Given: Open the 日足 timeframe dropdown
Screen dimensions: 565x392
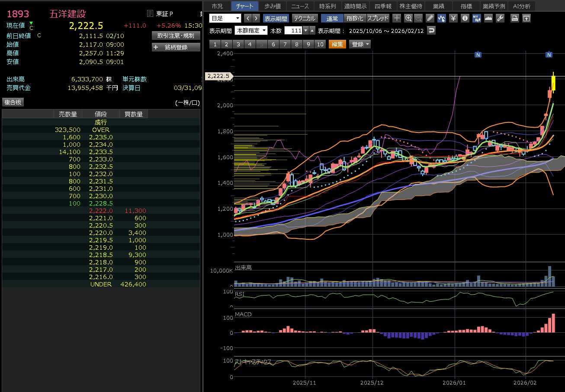Looking at the screenshot, I should (225, 18).
